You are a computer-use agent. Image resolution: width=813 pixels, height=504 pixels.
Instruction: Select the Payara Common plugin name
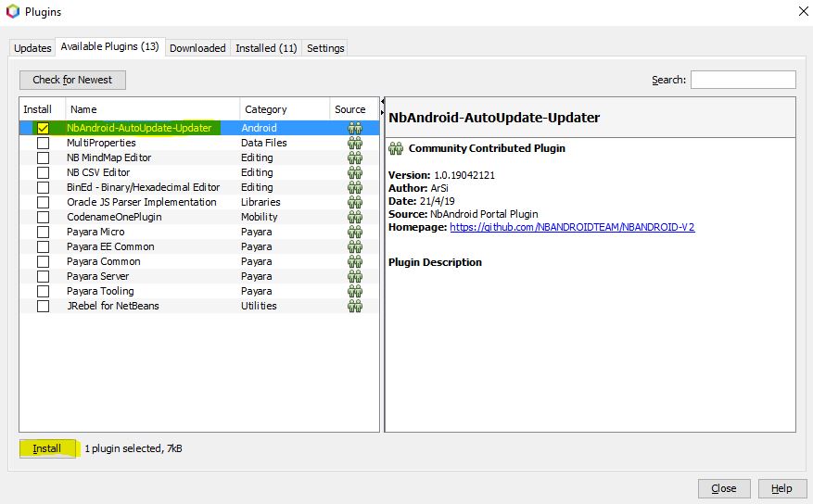(103, 261)
